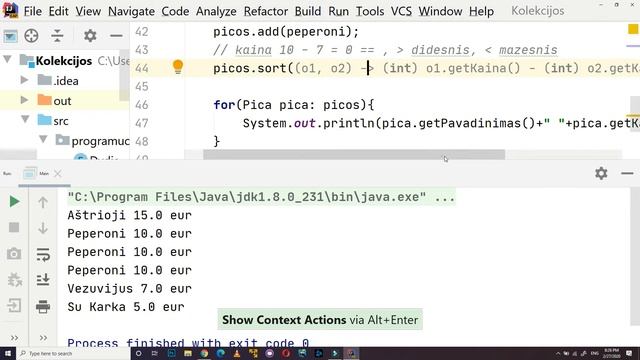Click up arrow in Run console toolbar
640x360 pixels.
(43, 202)
